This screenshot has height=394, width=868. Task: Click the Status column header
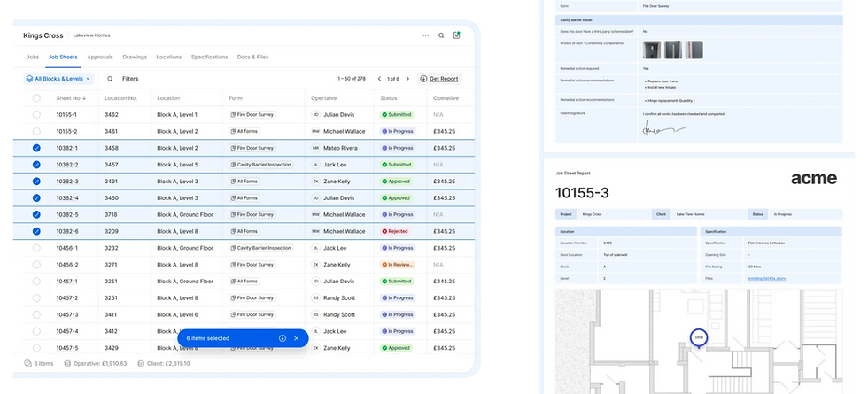389,98
